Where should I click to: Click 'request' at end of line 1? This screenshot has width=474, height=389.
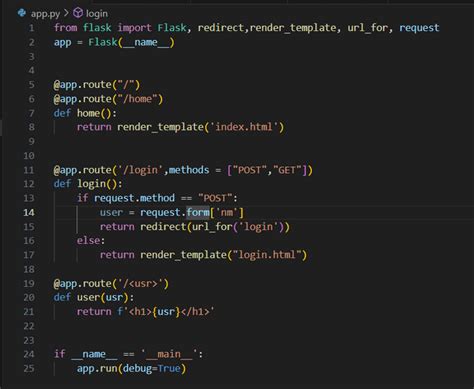tap(419, 28)
